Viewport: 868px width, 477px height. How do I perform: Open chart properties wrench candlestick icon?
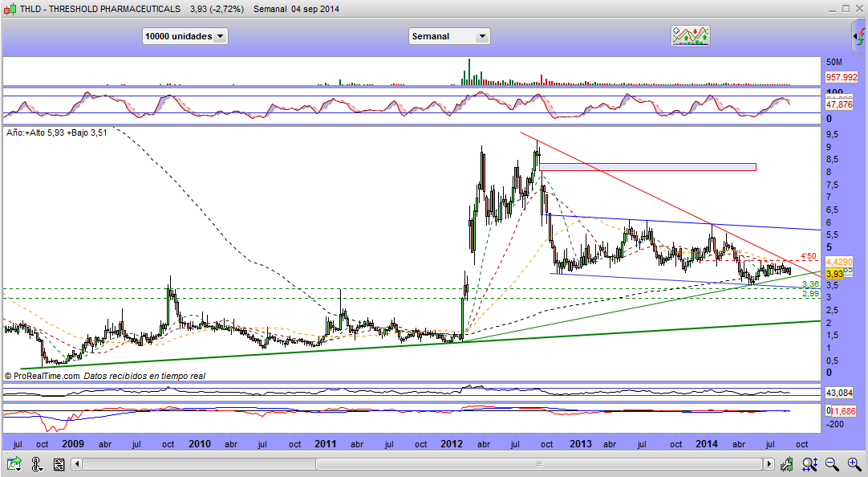pyautogui.click(x=787, y=463)
